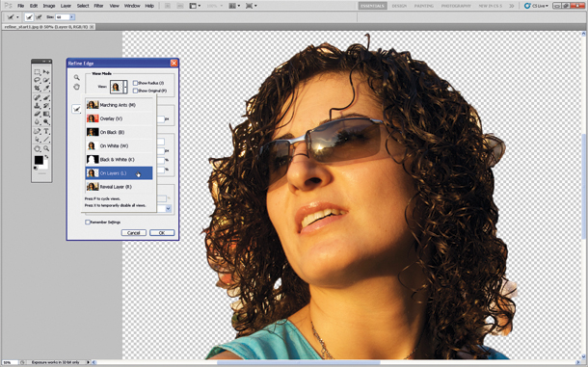Image resolution: width=588 pixels, height=367 pixels.
Task: Choose Black & White view mode
Action: [x=120, y=159]
